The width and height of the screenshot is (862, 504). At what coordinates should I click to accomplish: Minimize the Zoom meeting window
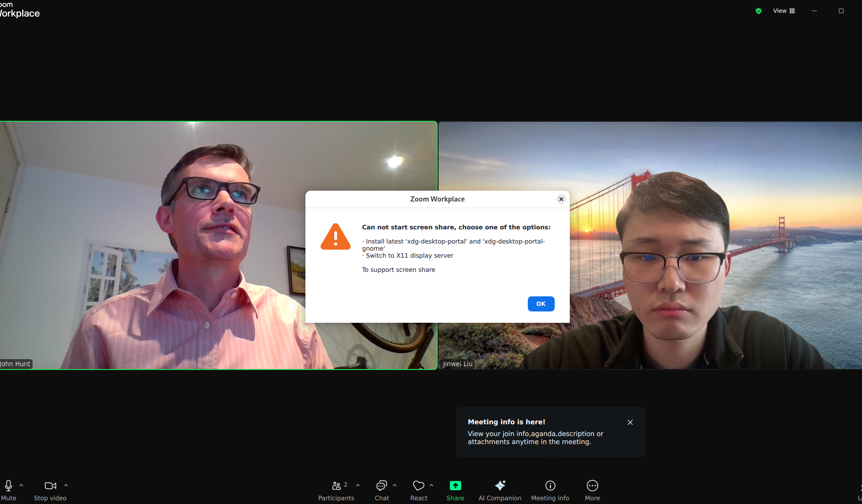814,11
